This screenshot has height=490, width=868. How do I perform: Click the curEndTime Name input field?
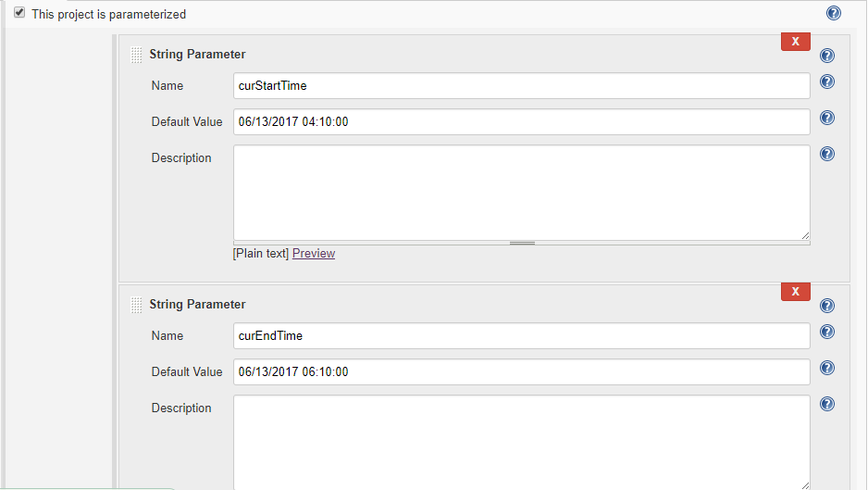522,336
